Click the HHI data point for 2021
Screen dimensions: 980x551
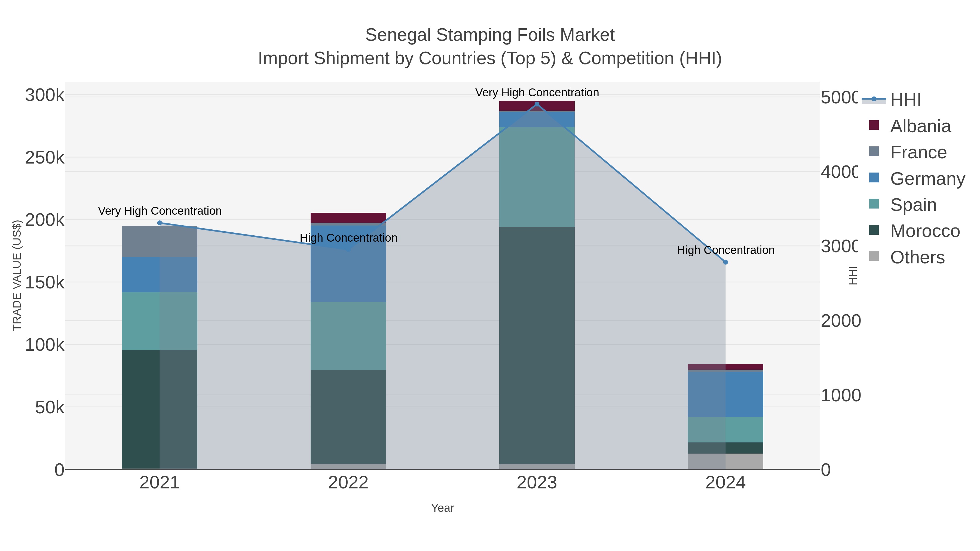[x=160, y=223]
